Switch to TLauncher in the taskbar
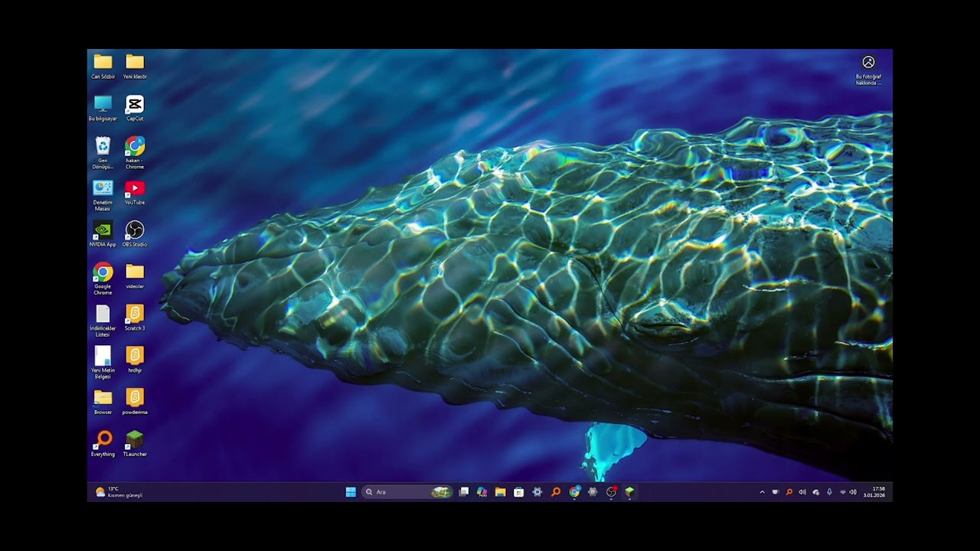Image resolution: width=980 pixels, height=551 pixels. (629, 492)
